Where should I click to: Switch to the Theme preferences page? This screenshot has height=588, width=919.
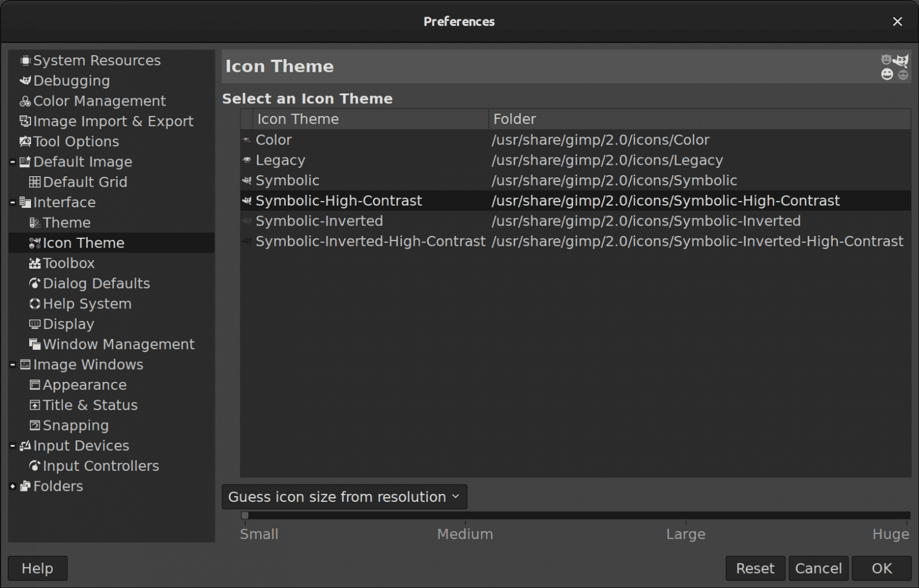coord(67,222)
